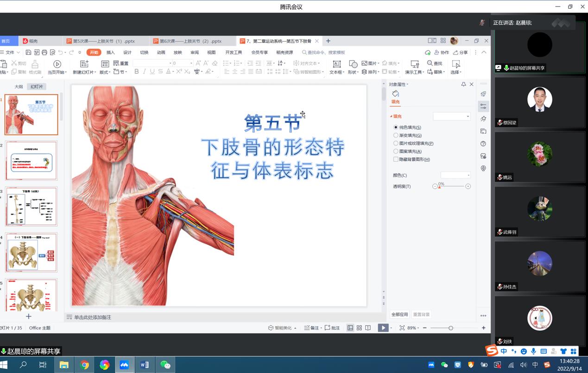Click Apply to All (全部应用) button

pyautogui.click(x=399, y=315)
